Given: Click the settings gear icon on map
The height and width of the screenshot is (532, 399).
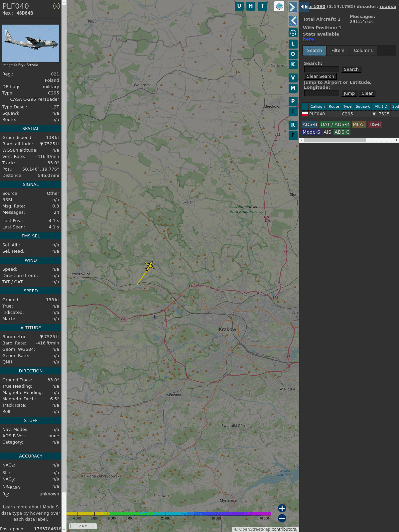Looking at the screenshot, I should [x=293, y=33].
